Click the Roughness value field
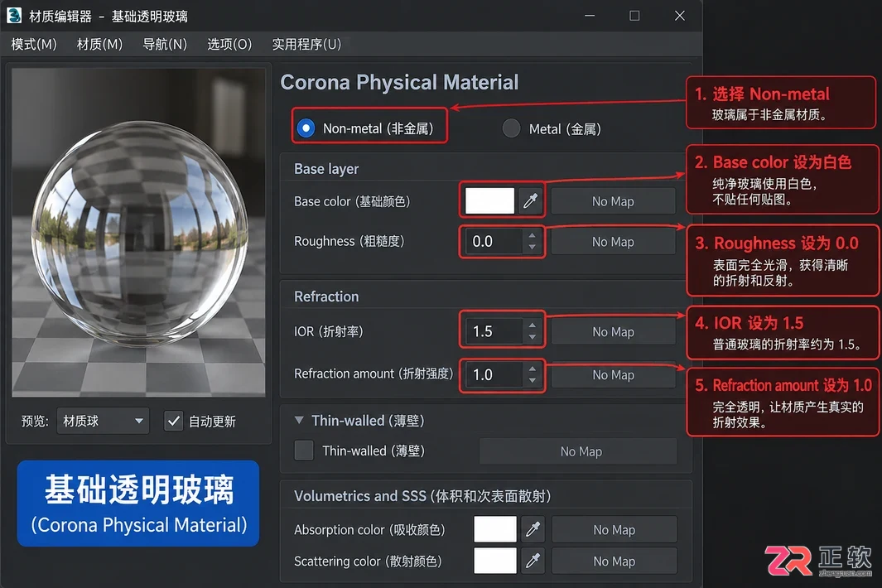 (494, 241)
